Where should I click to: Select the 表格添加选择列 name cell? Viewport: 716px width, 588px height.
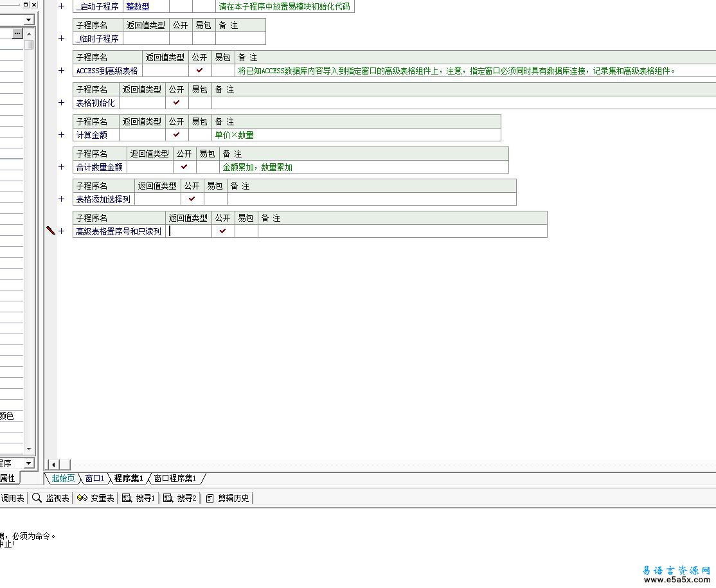103,199
